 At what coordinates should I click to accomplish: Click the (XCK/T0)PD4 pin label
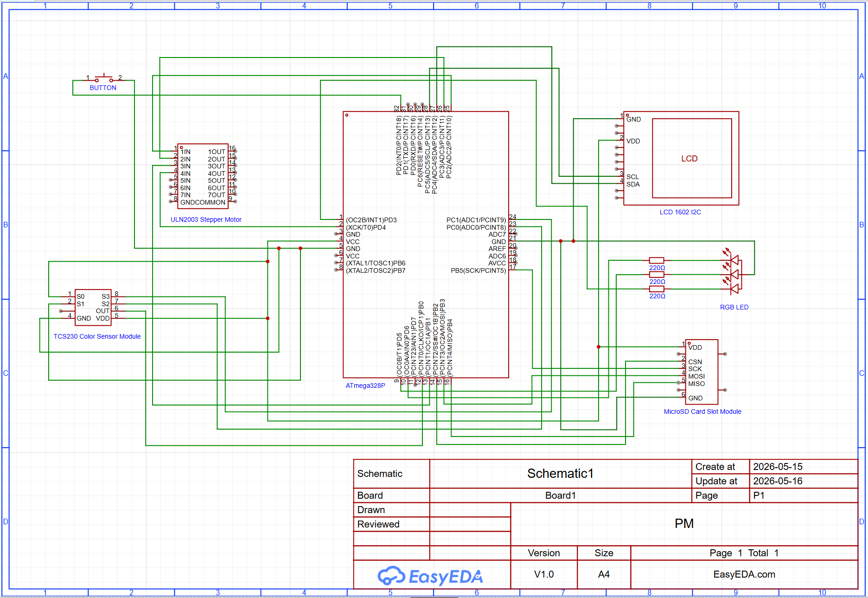(x=366, y=227)
